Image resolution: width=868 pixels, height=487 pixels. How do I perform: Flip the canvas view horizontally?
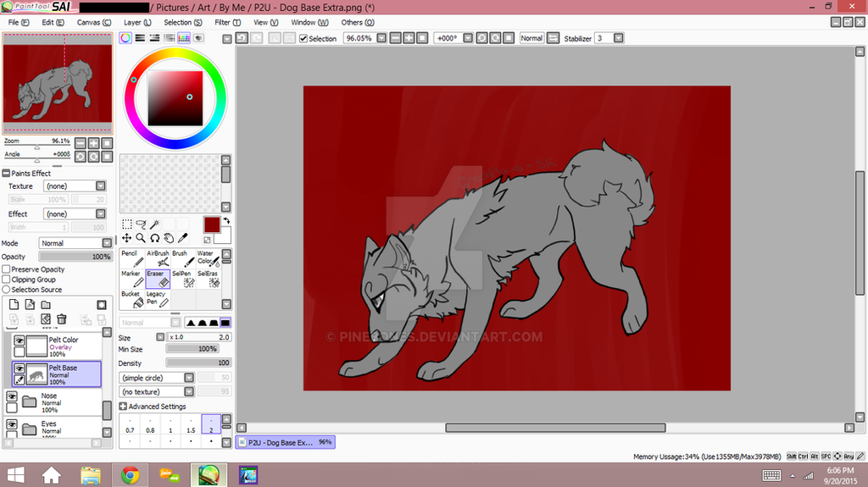click(x=553, y=37)
